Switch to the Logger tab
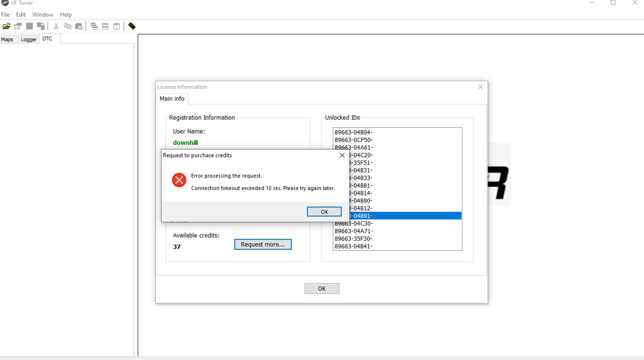644x360 pixels. click(x=29, y=39)
